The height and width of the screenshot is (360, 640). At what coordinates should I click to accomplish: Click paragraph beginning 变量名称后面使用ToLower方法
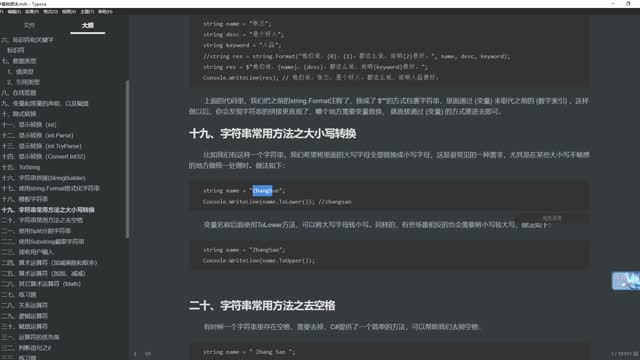tap(378, 225)
